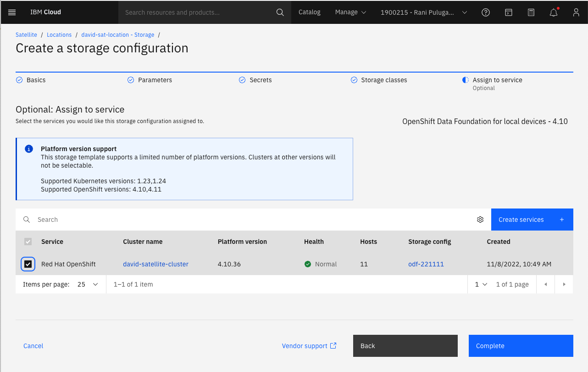Go to the Parameters step
Viewport: 588px width, 372px height.
(150, 80)
